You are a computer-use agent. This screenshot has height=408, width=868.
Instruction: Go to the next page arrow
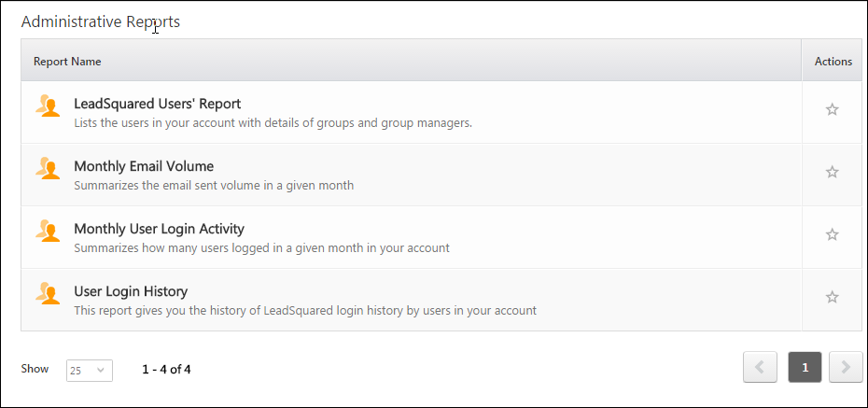coord(846,368)
